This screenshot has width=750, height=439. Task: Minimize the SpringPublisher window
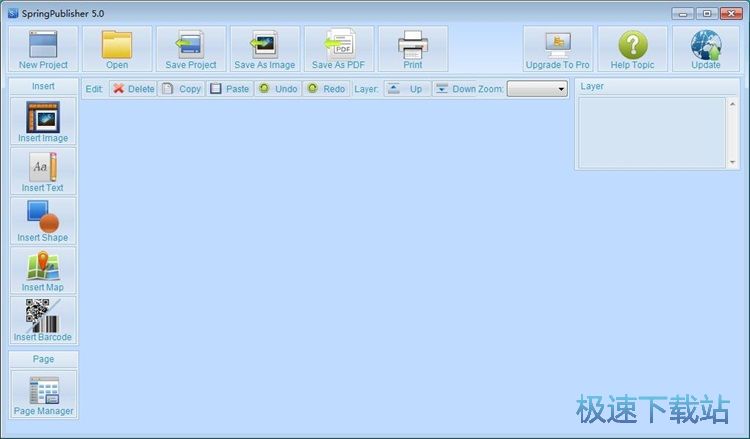pos(683,14)
